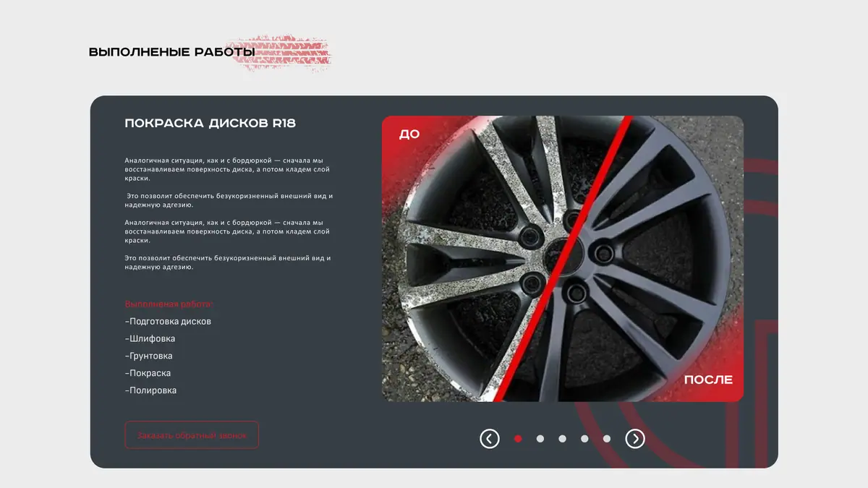The width and height of the screenshot is (868, 488).
Task: Click the 'ВЫПОЛНЕНЫЕ РАБОТЫ' heading
Action: (171, 52)
